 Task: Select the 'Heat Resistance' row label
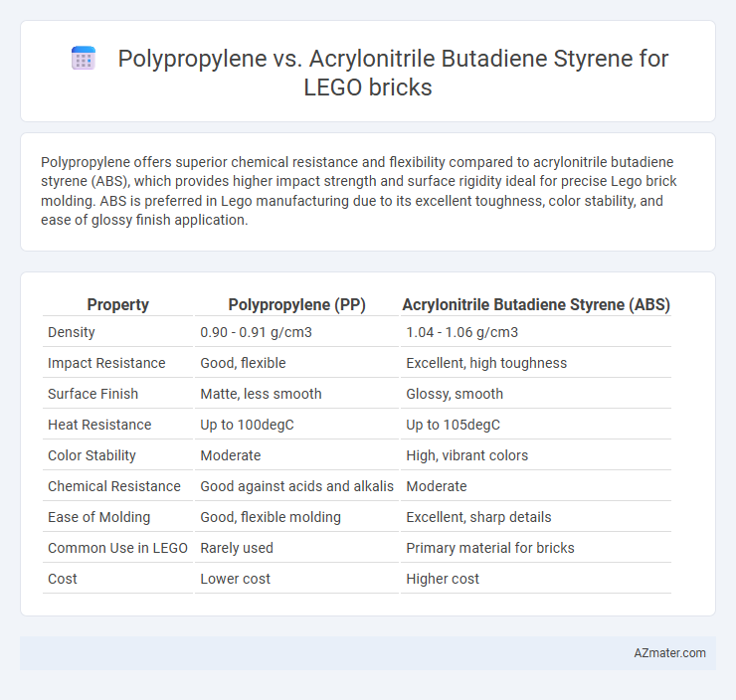click(x=99, y=425)
